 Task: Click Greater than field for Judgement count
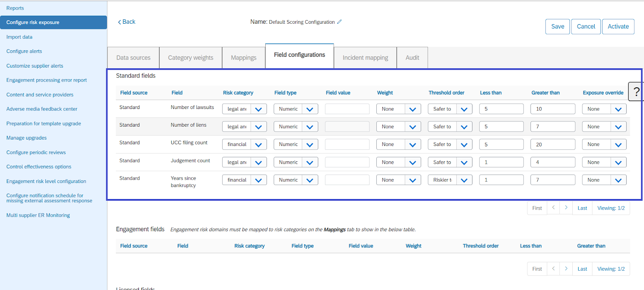[553, 162]
